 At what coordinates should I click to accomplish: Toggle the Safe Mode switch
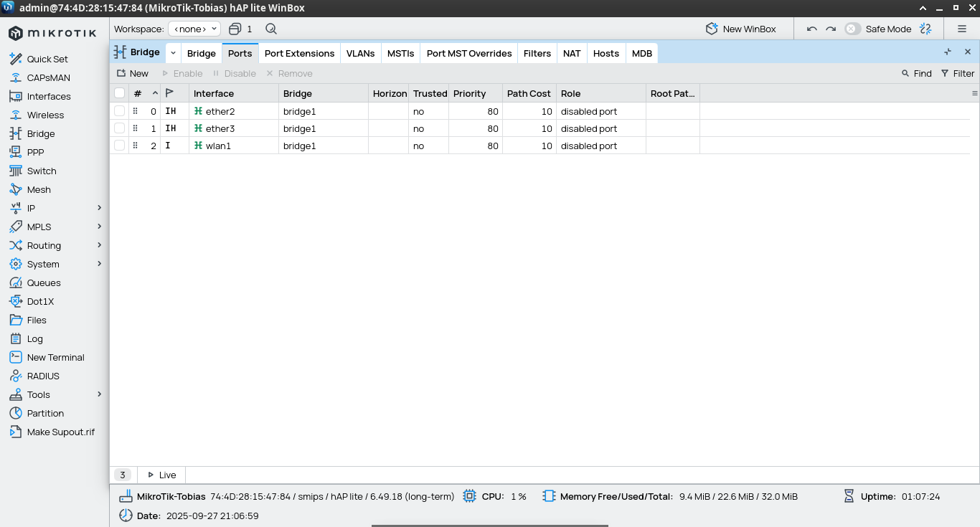(852, 29)
